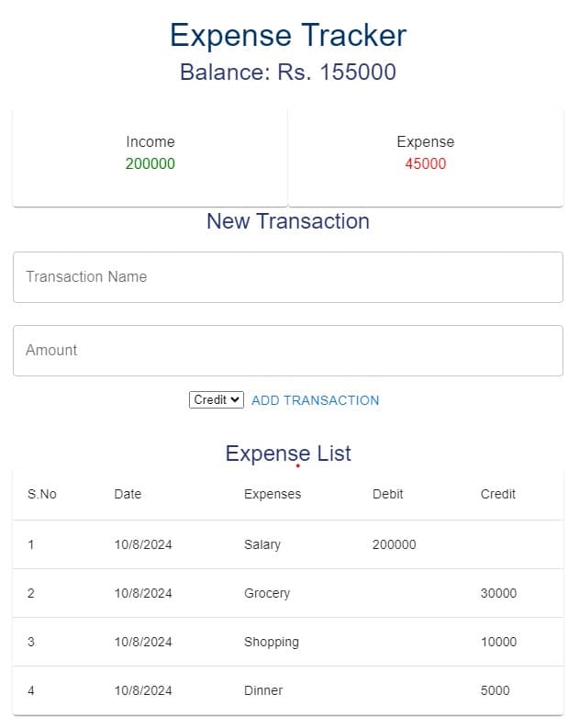Select the Income summary card
The height and width of the screenshot is (728, 579).
150,158
